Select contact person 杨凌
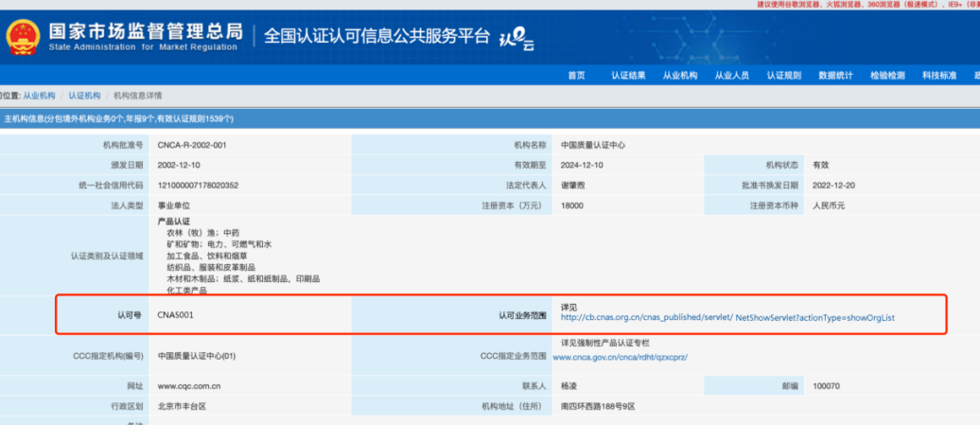Image resolution: width=980 pixels, height=425 pixels. tap(569, 386)
